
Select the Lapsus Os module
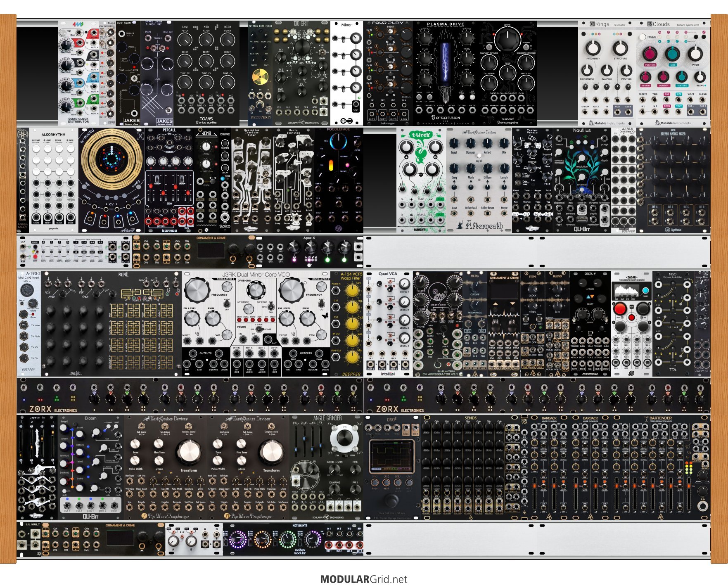coord(37,467)
